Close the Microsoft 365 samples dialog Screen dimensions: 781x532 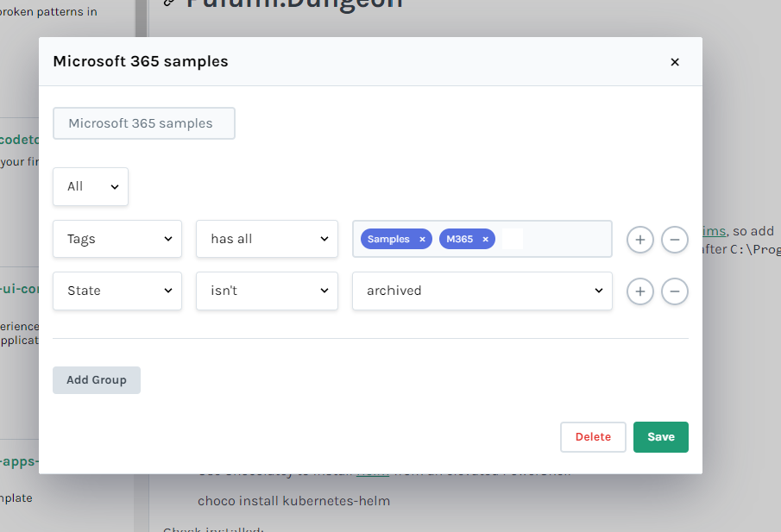coord(674,61)
